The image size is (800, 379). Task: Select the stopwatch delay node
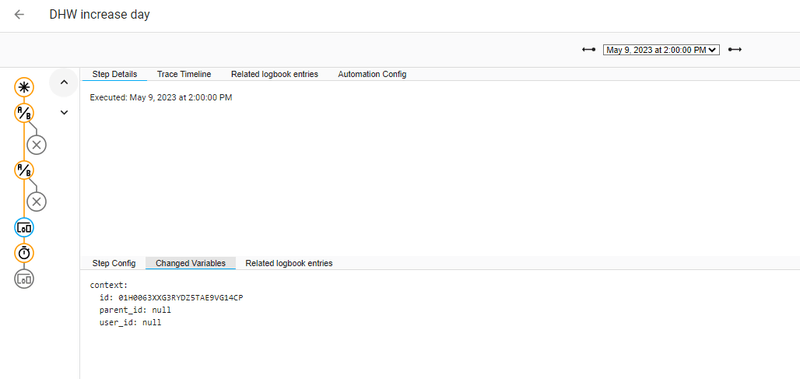pos(23,253)
